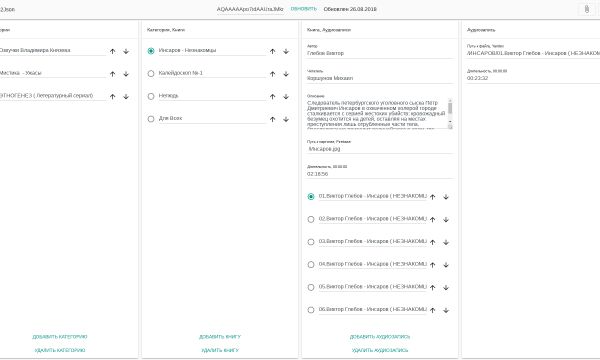
Task: Edit the audio file path field ИНСАРОВ\01
Action: (533, 54)
